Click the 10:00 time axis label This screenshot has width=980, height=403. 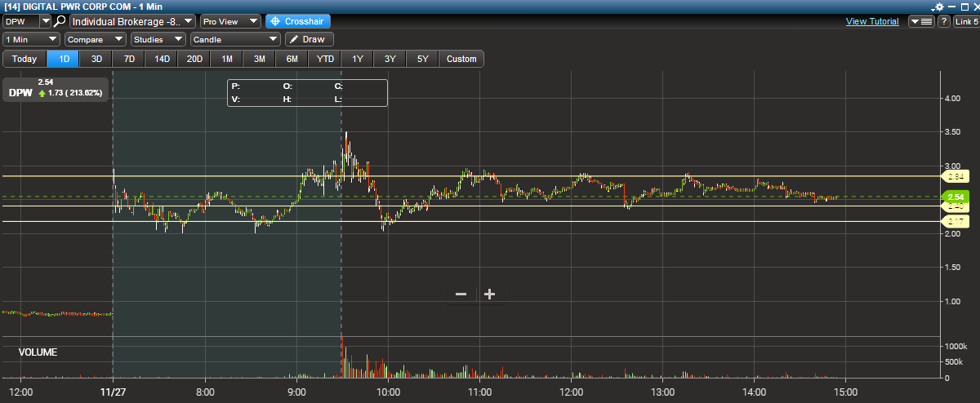coord(388,391)
